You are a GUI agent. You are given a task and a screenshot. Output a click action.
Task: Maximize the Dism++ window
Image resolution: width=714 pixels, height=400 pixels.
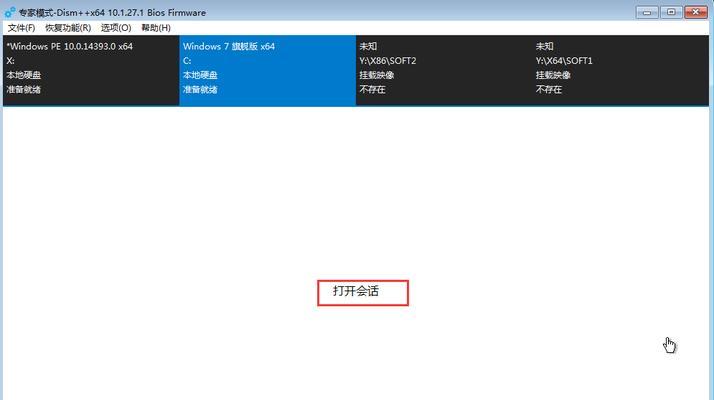pos(671,12)
